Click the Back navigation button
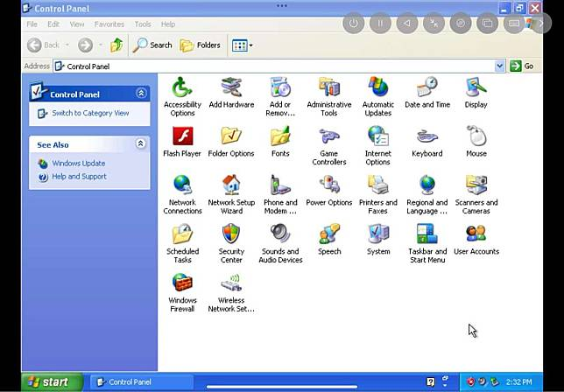The width and height of the screenshot is (564, 392). pos(43,45)
